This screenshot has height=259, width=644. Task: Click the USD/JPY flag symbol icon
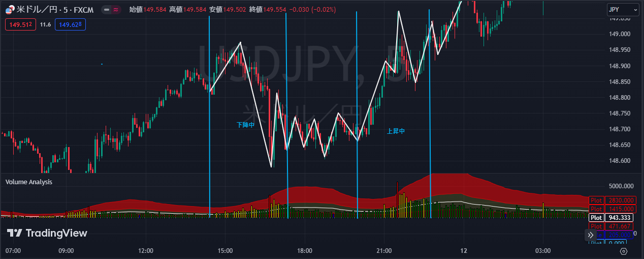10,10
